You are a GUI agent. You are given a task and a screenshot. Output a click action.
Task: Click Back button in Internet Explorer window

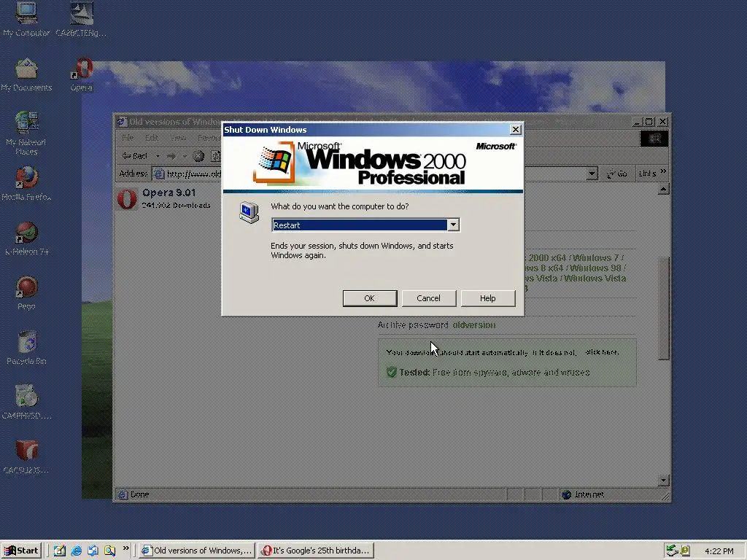135,156
